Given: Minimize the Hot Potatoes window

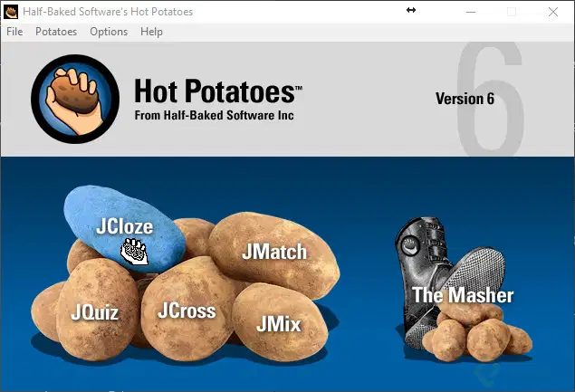Looking at the screenshot, I should tap(471, 12).
